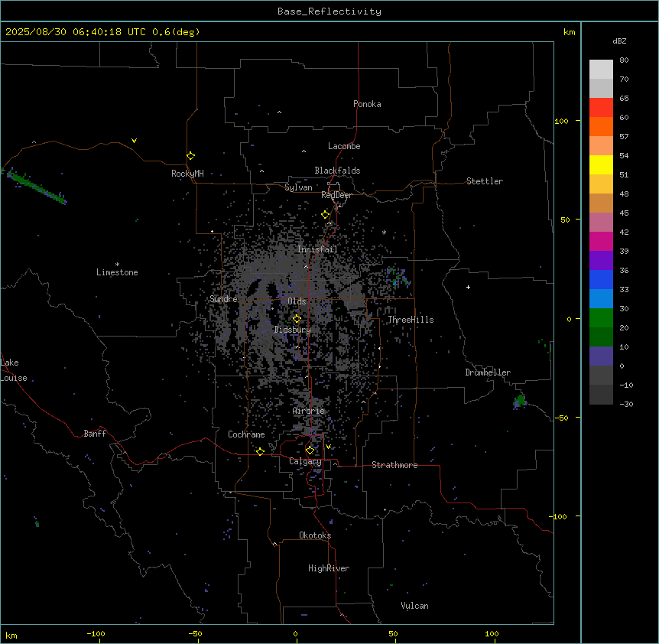Click the Lacombe city label
This screenshot has height=644, width=659.
coord(344,146)
